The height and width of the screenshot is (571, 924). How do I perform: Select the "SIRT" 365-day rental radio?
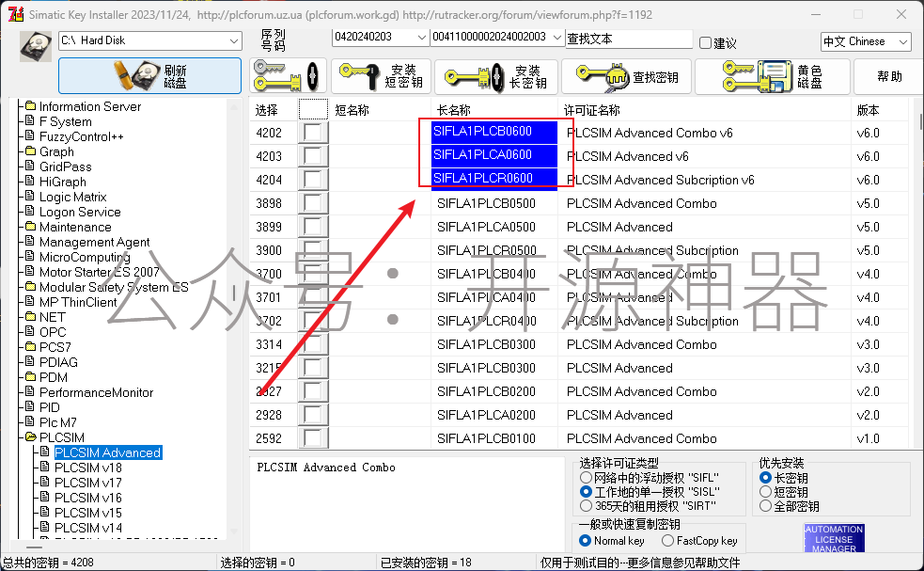586,505
